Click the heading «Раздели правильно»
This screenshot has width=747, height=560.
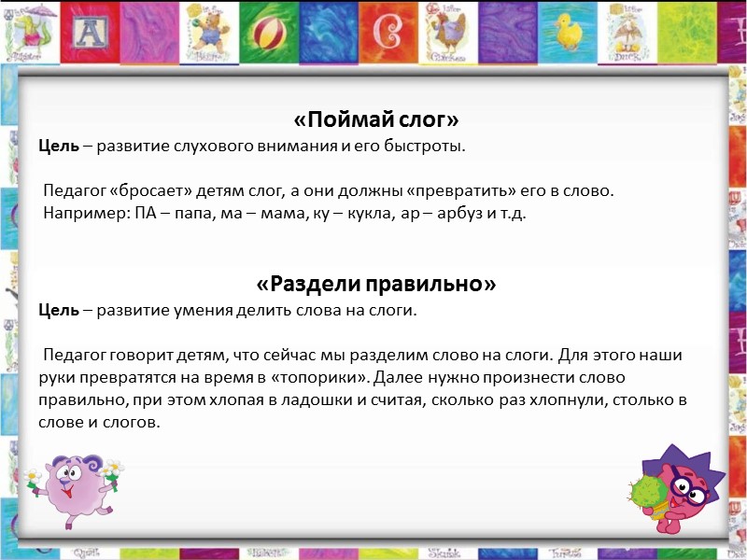point(376,284)
